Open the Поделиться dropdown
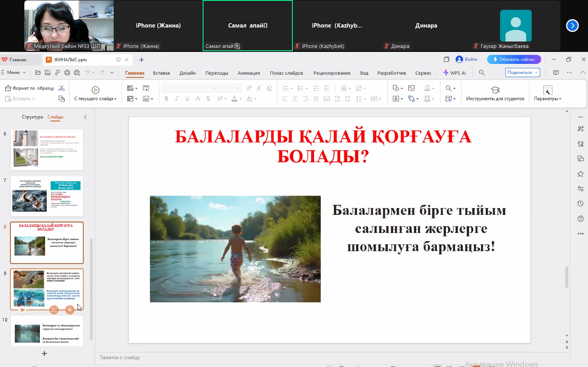The height and width of the screenshot is (367, 588). click(x=523, y=73)
